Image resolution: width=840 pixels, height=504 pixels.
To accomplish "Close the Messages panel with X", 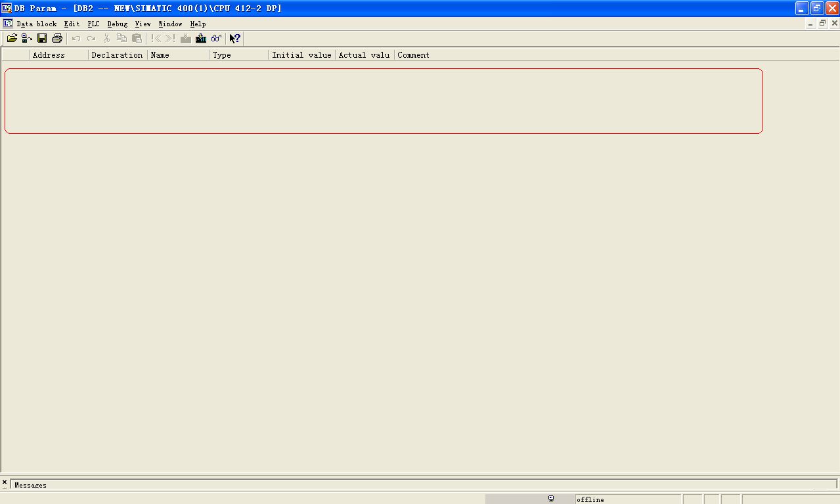I will [x=5, y=482].
